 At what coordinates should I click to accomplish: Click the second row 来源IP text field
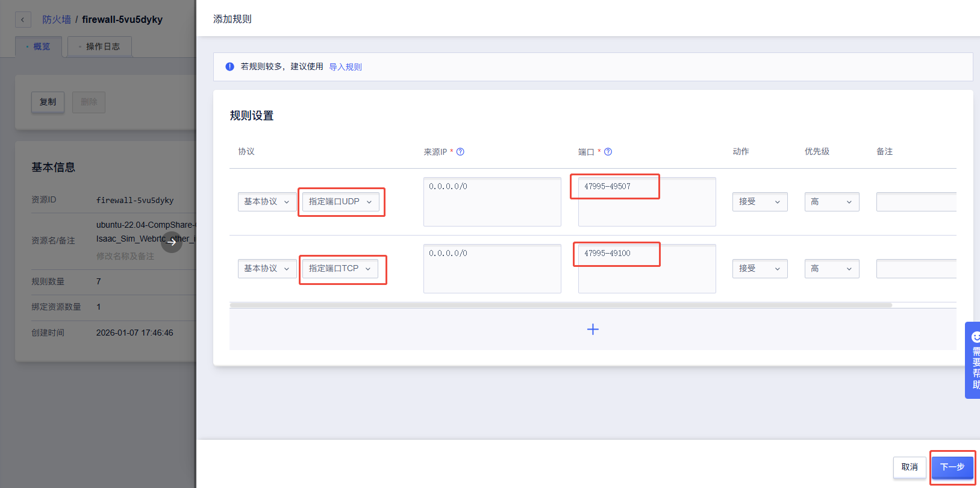(x=492, y=269)
